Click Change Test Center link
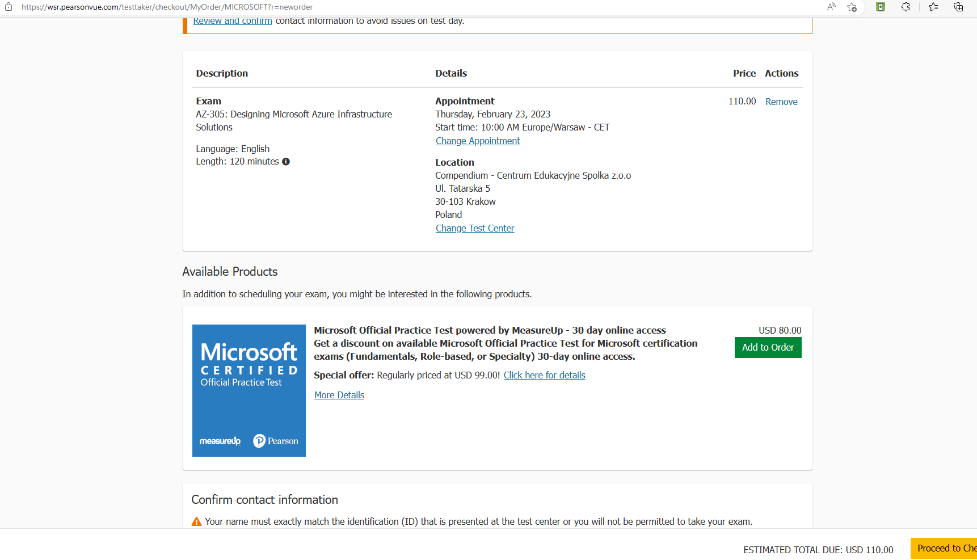 (475, 228)
